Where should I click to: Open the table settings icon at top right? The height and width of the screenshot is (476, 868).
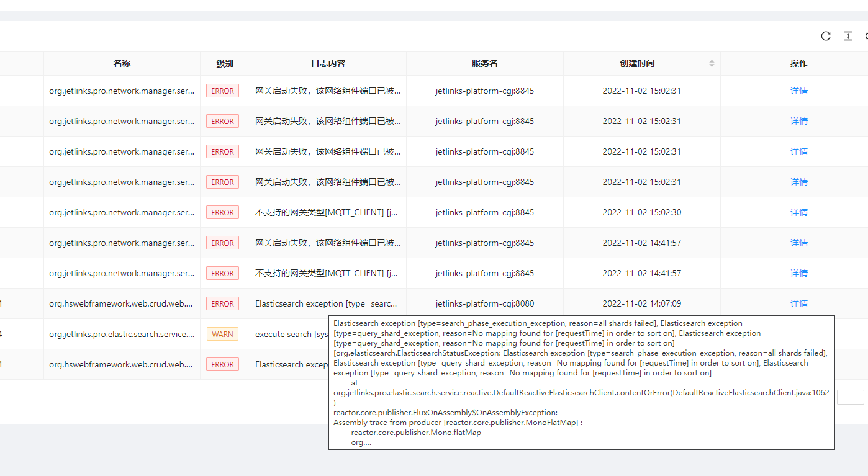(867, 36)
